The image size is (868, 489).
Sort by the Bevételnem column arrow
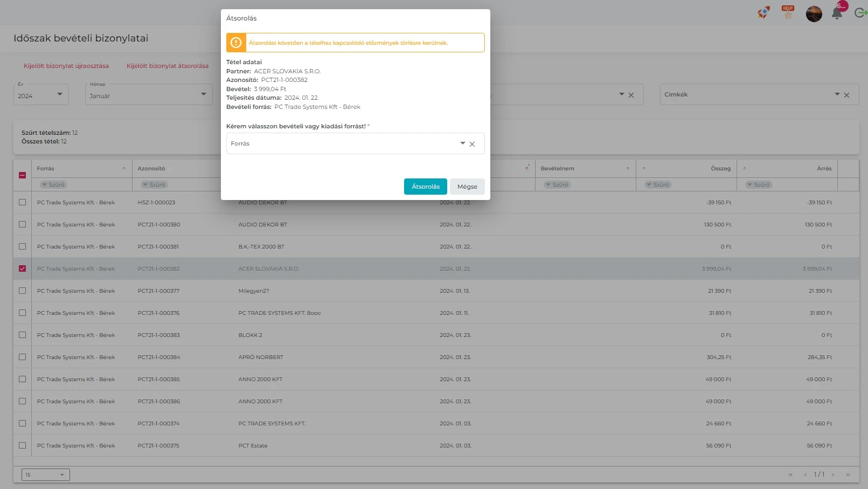[x=627, y=169]
